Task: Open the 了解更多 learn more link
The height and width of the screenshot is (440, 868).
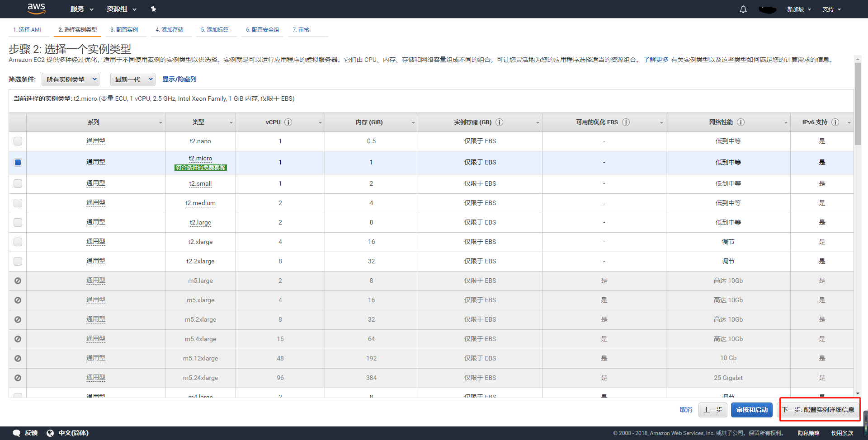Action: [656, 60]
